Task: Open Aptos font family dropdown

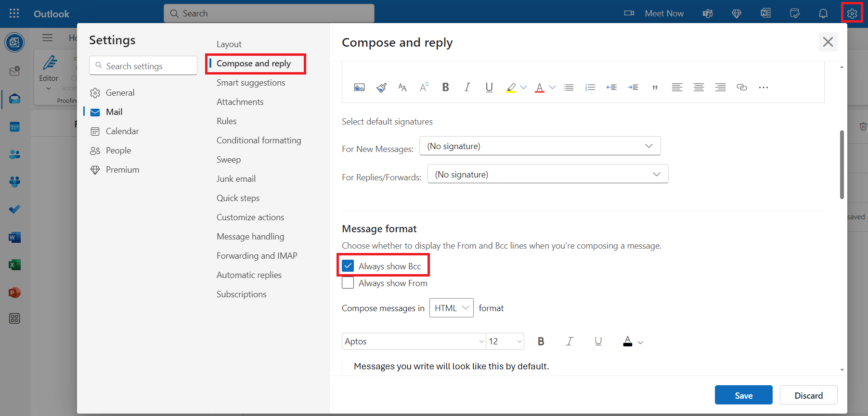Action: click(414, 341)
